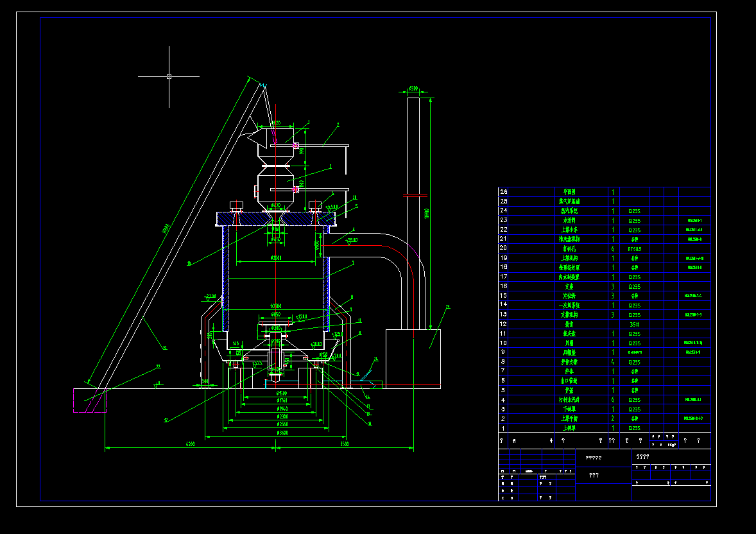This screenshot has width=756, height=534.
Task: Select quantity 4 cell in row 8
Action: 613,362
